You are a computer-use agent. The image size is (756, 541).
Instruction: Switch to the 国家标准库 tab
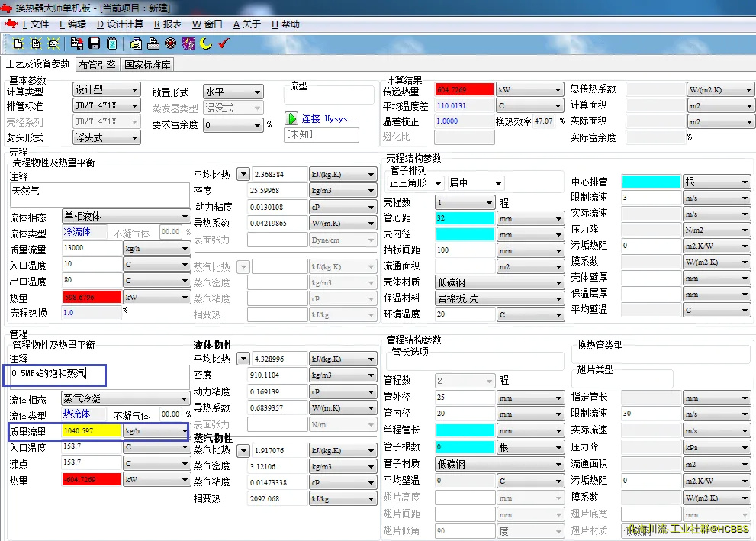[147, 65]
